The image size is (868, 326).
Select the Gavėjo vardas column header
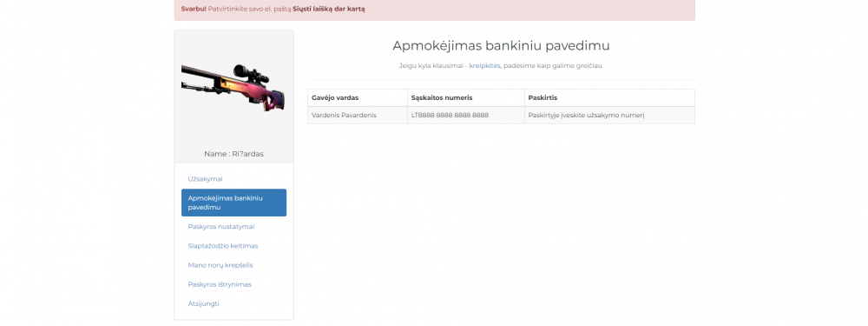point(358,97)
